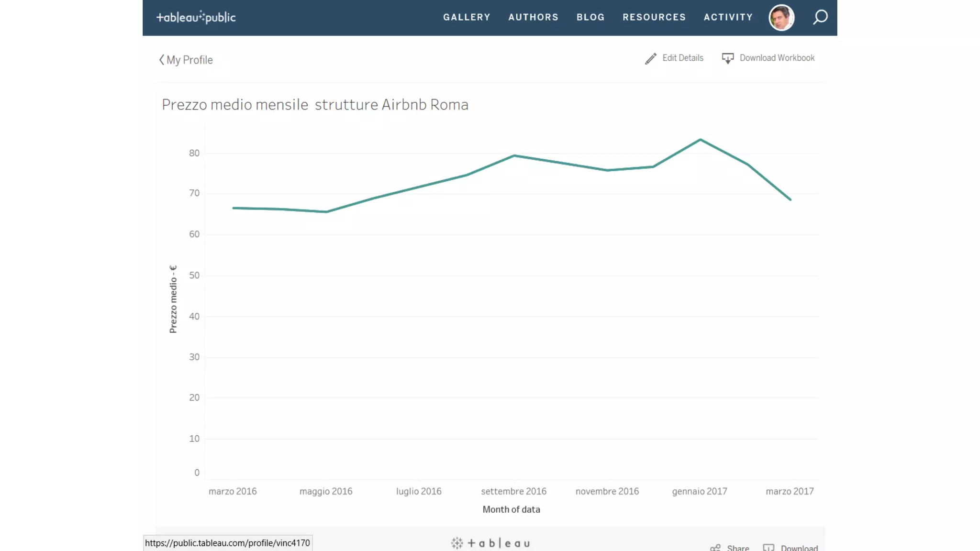
Task: Open the Resources menu item
Action: (x=654, y=17)
